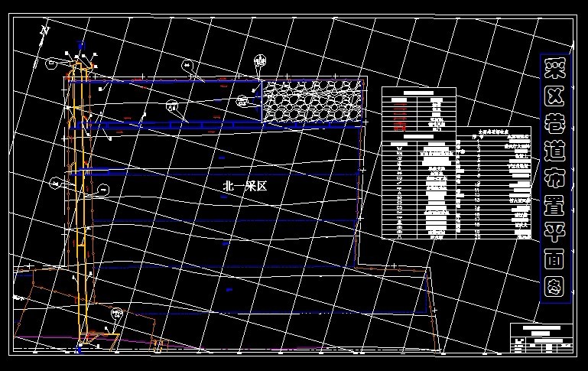588x371 pixels.
Task: Click the octagonal callout bubble above goaf
Action: coord(260,61)
